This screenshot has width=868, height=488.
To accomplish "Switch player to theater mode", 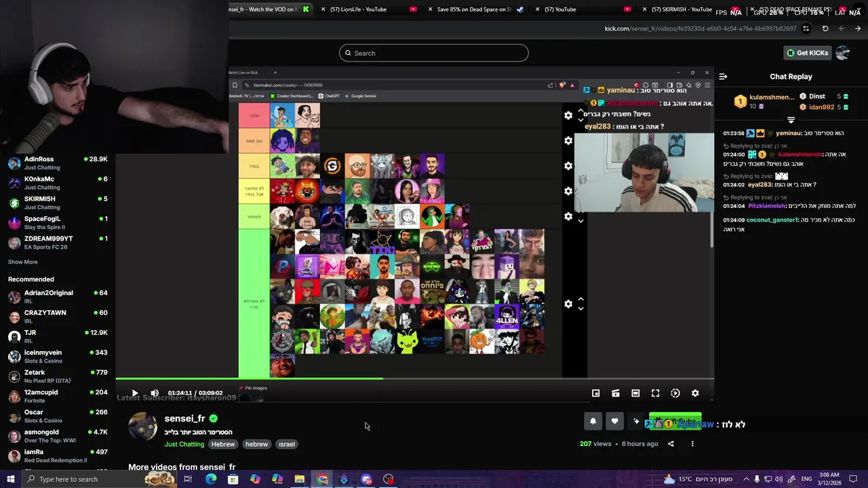I will coord(635,393).
